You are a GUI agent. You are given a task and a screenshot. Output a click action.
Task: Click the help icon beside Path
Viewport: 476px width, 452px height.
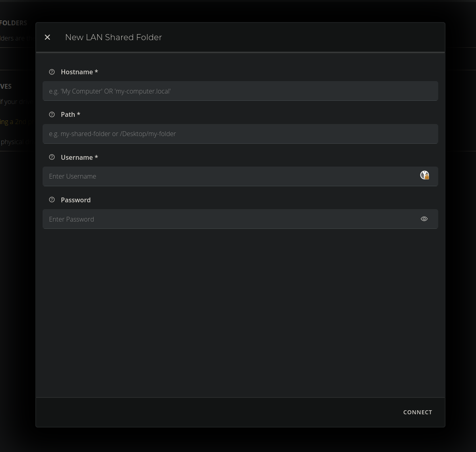tap(52, 114)
